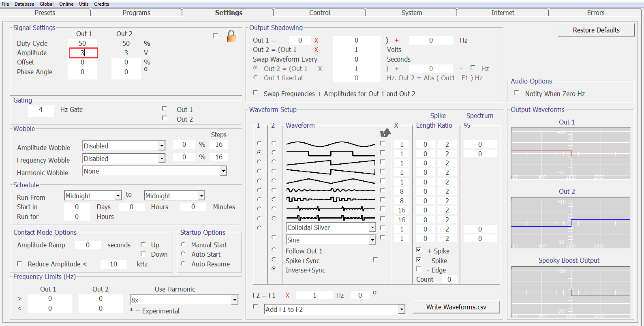Toggle the + Spike checkbox
Viewport: 644px width, 326px height.
pyautogui.click(x=419, y=250)
